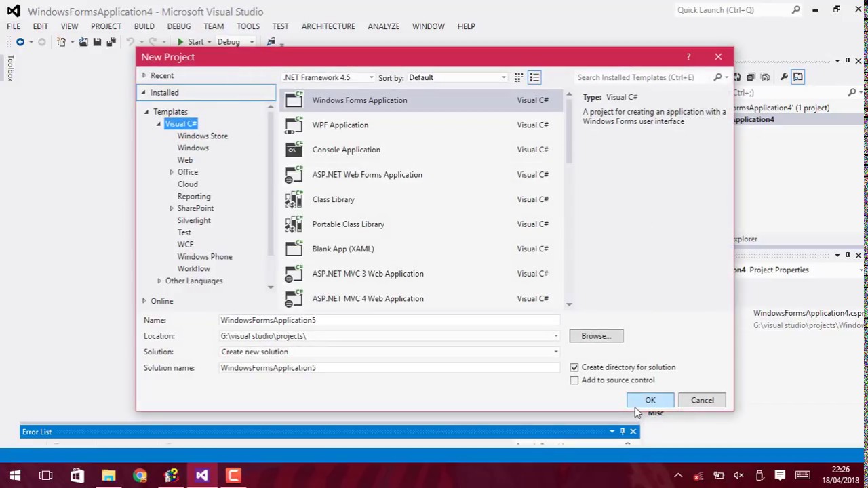Switch templates to medium icons list view

point(534,77)
